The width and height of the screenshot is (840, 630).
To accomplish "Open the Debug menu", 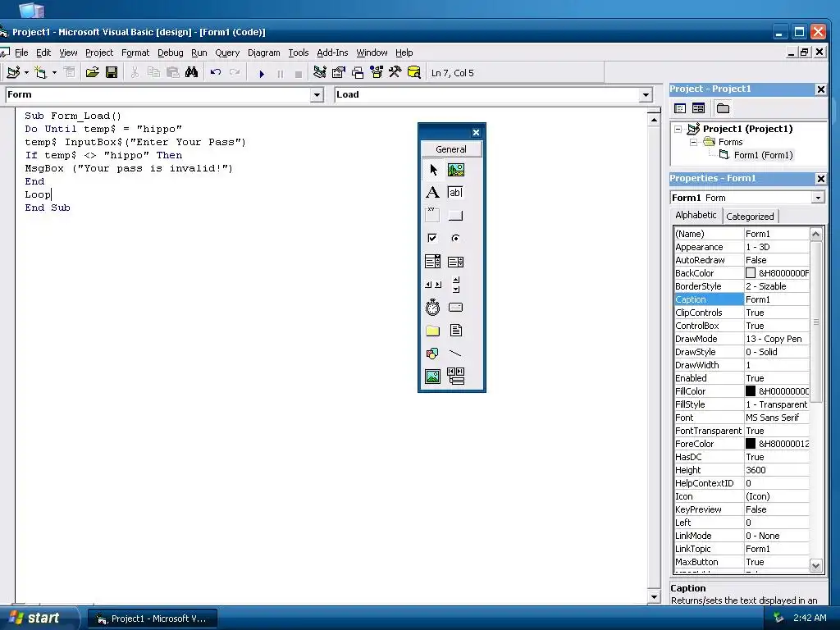I will click(171, 52).
